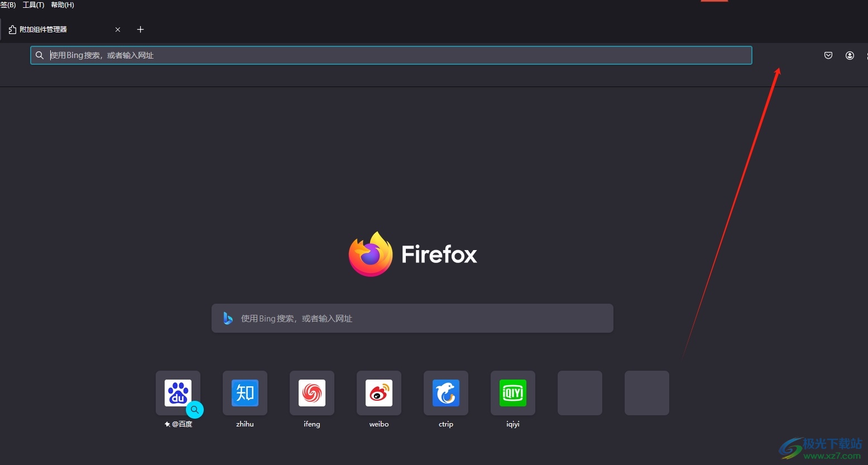Click the Pocket save icon in toolbar

pos(828,55)
